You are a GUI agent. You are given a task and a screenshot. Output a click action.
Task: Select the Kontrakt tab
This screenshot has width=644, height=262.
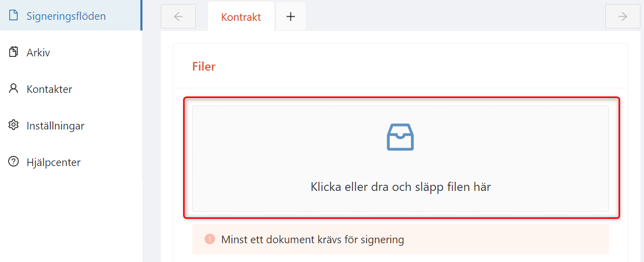(x=241, y=17)
